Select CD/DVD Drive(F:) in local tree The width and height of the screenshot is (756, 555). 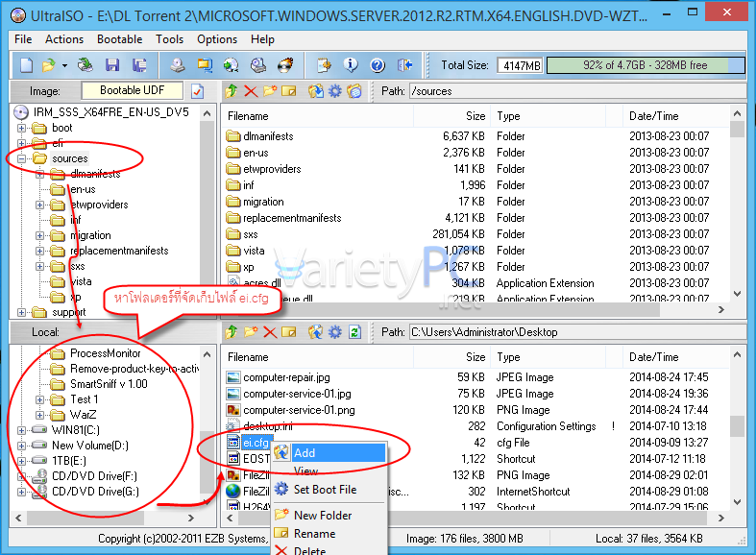coord(94,476)
